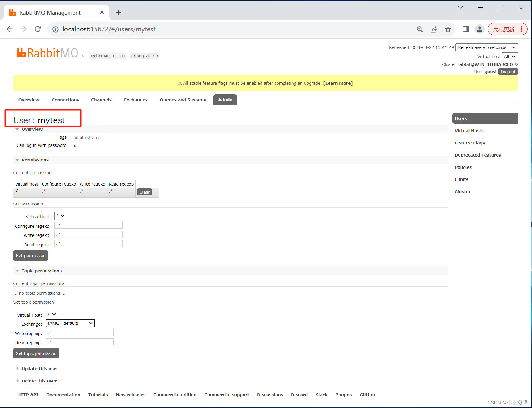Open the Learn more link in the warning banner
Image resolution: width=532 pixels, height=408 pixels.
tap(338, 83)
